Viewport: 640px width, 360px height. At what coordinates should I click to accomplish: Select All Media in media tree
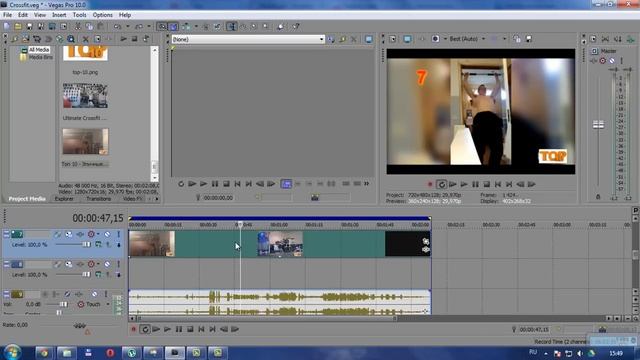tap(39, 50)
